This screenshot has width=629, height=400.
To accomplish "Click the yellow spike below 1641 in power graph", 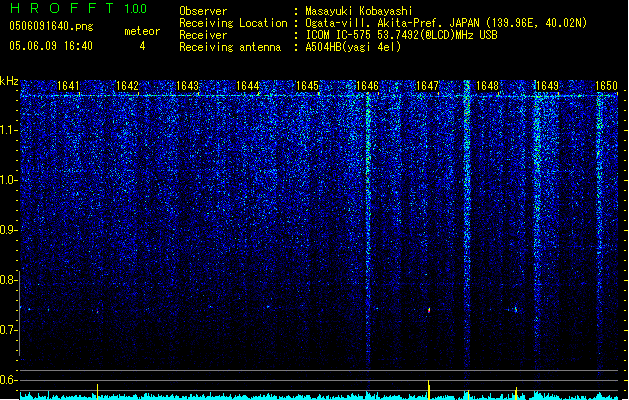I will [x=97, y=392].
